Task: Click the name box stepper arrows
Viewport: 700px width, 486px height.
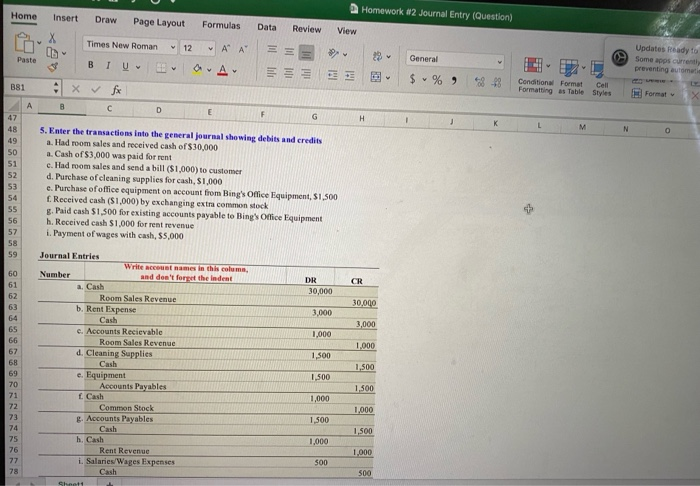Action: (56, 88)
